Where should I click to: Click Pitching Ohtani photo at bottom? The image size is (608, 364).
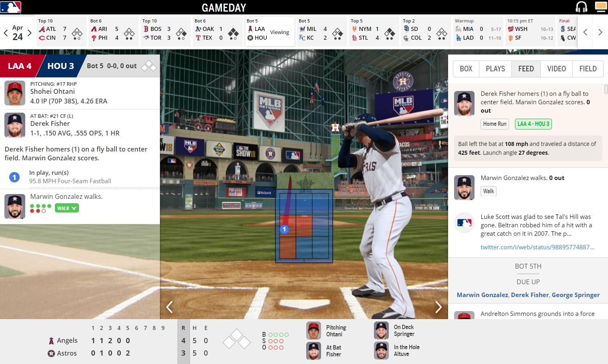[x=314, y=331]
